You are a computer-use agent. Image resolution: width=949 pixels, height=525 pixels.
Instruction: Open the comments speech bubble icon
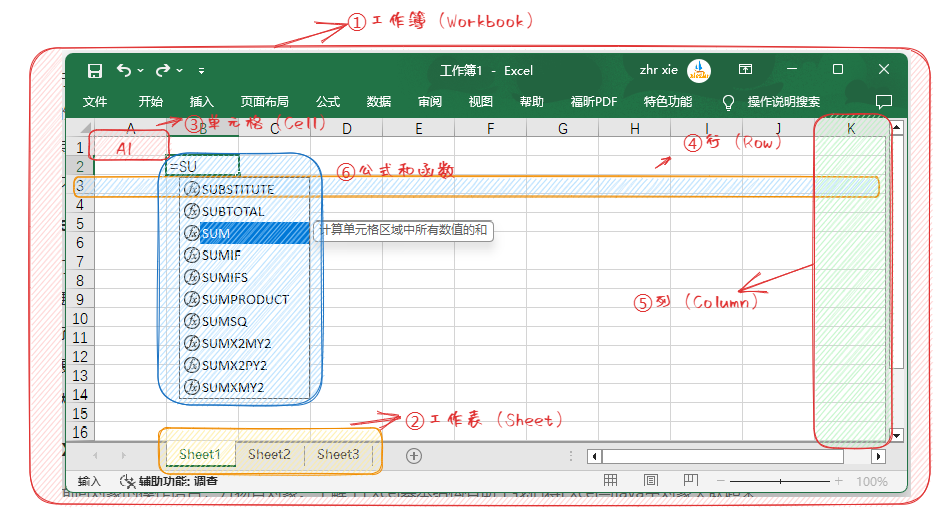point(883,102)
